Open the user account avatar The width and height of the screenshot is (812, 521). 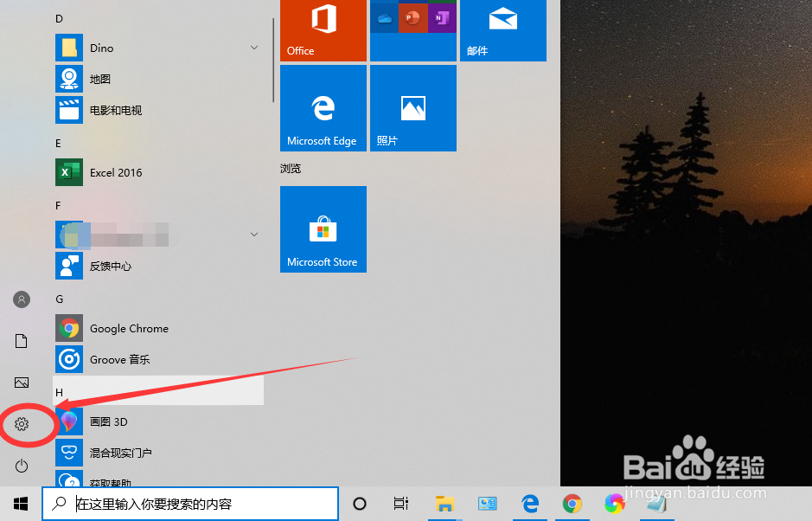22,299
